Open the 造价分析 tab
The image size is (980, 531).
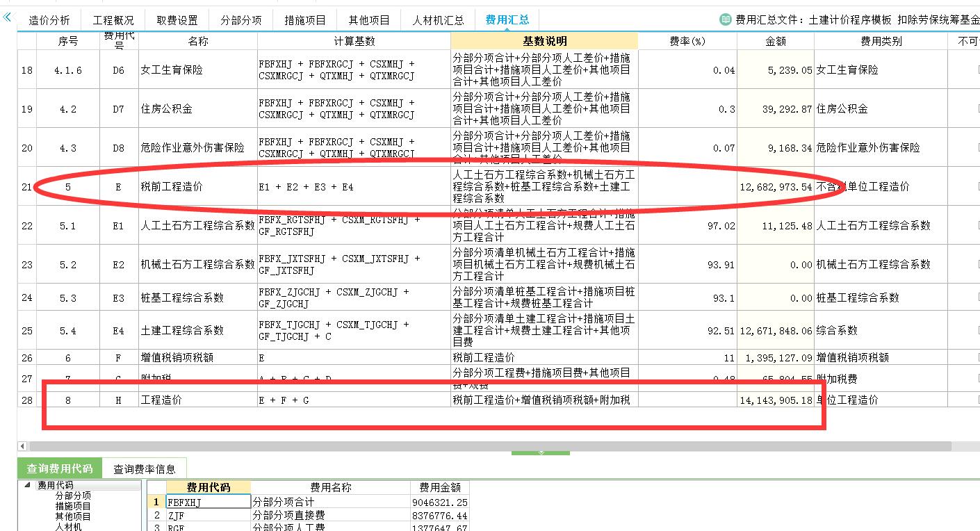click(49, 20)
